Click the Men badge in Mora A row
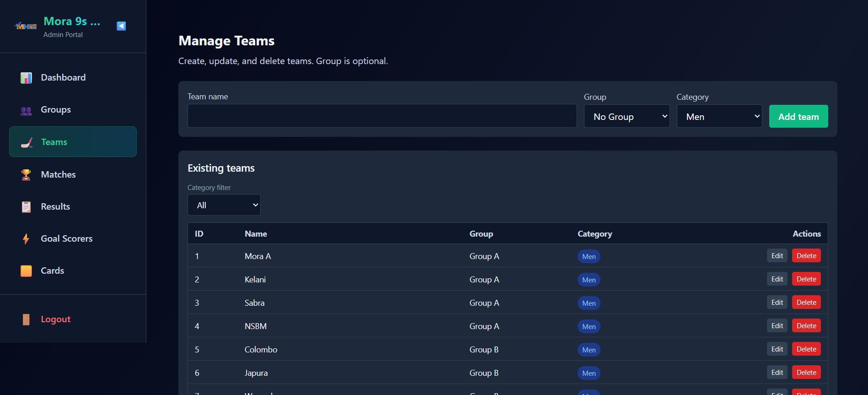 point(589,256)
